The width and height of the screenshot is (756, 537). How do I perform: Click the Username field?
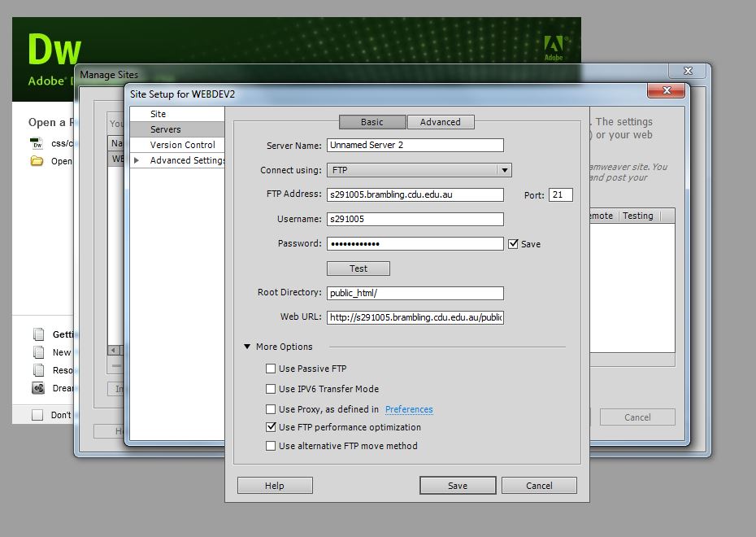click(415, 219)
